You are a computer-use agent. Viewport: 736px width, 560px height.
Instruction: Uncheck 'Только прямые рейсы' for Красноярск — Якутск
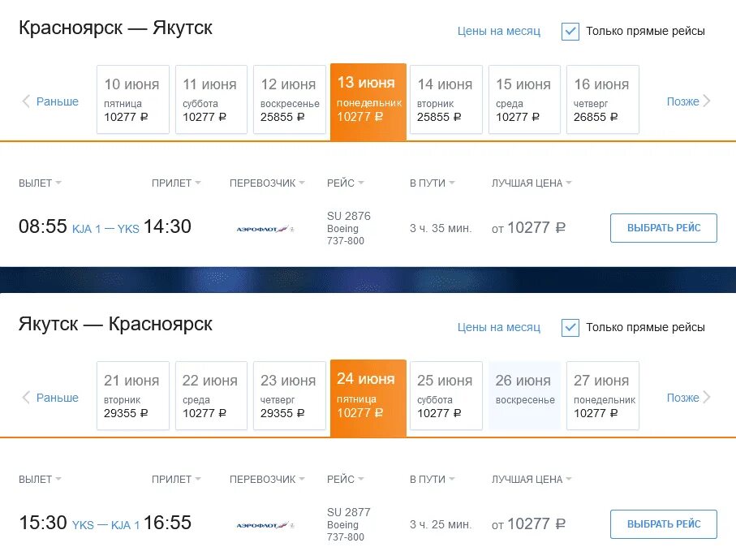(570, 32)
